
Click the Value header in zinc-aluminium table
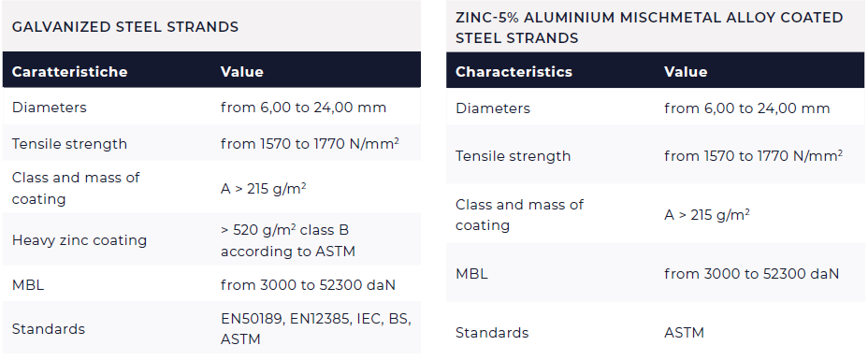(686, 72)
